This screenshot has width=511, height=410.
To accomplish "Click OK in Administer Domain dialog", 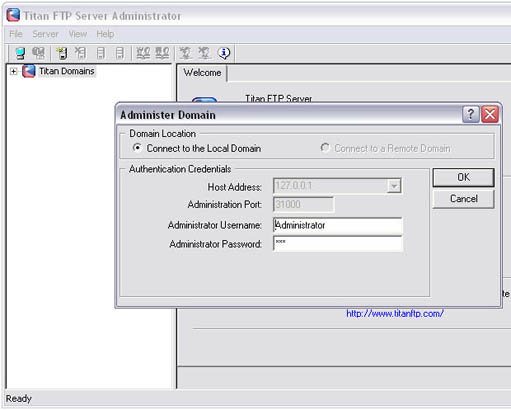I will [x=463, y=177].
